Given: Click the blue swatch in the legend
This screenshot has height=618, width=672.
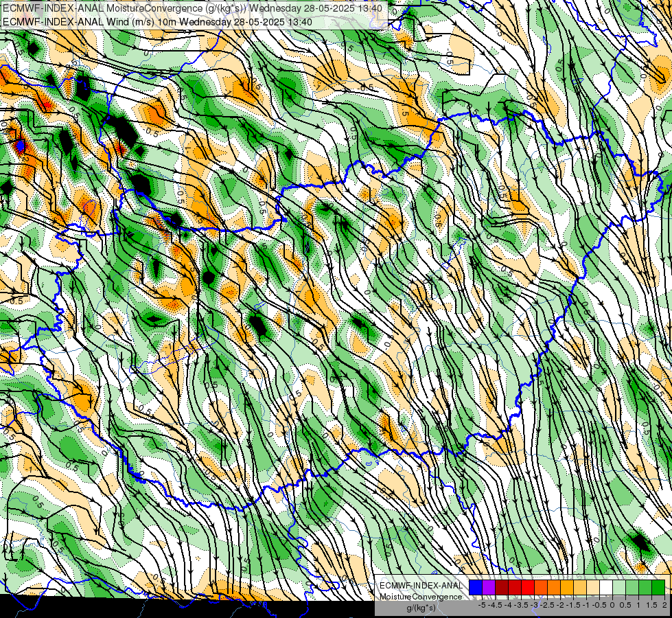Looking at the screenshot, I should click(x=476, y=587).
